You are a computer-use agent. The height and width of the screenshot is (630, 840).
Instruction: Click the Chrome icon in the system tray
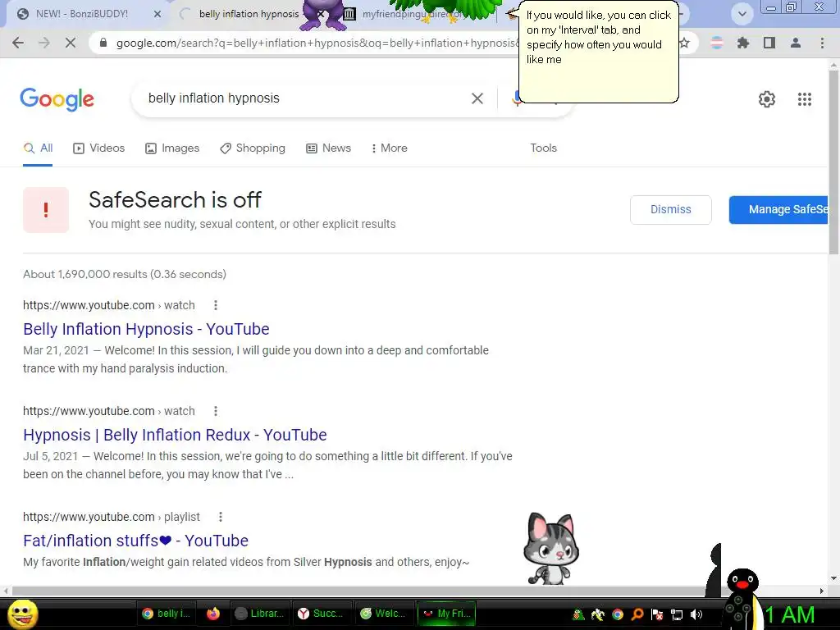618,614
